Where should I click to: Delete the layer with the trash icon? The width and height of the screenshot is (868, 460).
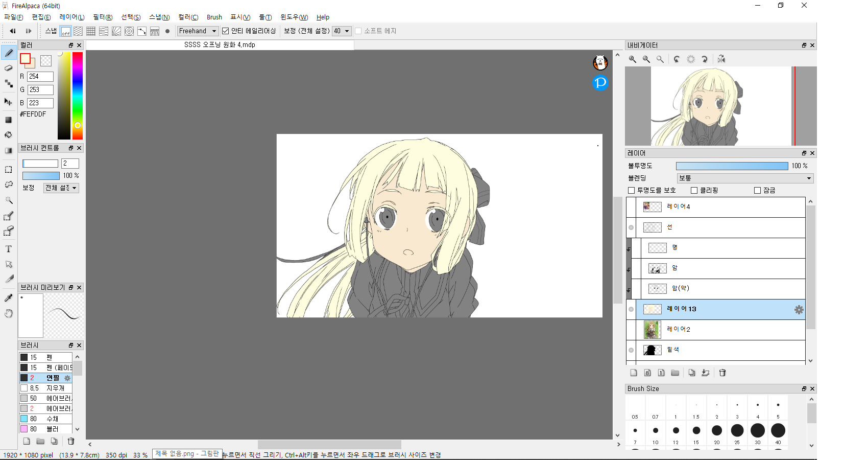722,373
